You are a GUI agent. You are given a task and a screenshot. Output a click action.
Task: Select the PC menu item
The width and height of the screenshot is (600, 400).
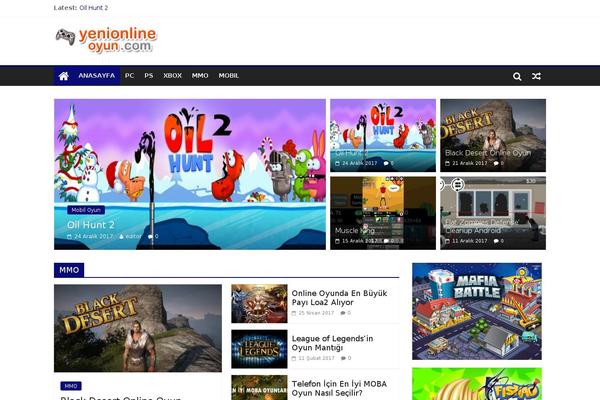129,75
